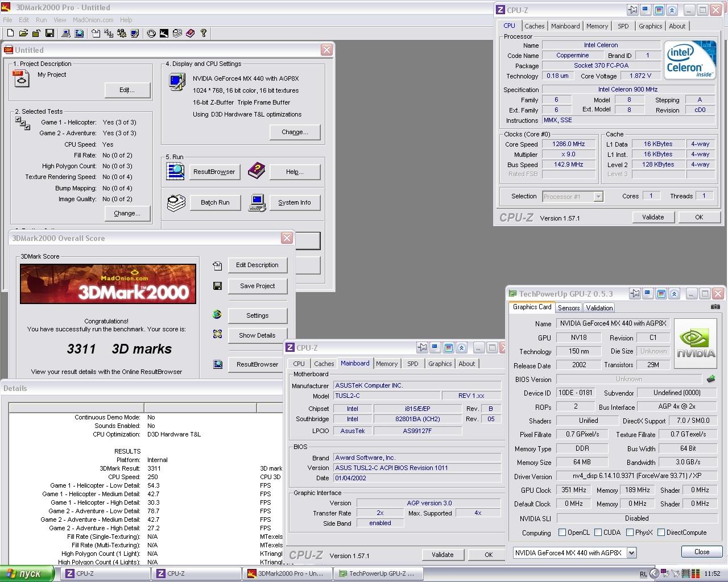Click the MadOnion 3DMark2000 banner image
Viewport: 728px width, 582px height.
click(108, 284)
